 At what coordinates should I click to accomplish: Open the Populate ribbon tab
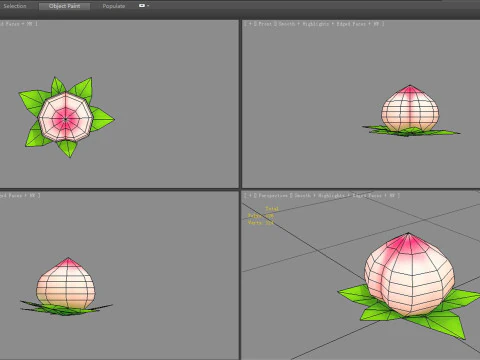click(114, 6)
